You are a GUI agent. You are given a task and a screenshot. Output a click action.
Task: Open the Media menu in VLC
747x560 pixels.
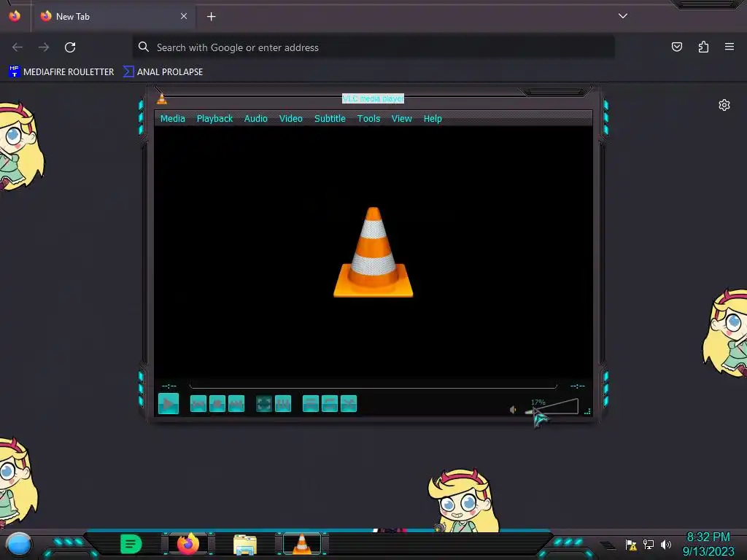point(172,119)
